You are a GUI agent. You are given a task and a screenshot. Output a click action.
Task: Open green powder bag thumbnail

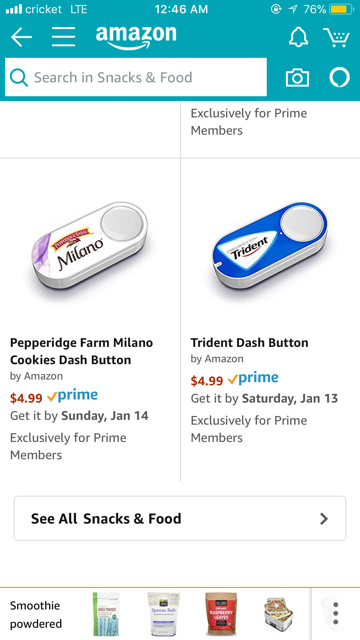(106, 613)
